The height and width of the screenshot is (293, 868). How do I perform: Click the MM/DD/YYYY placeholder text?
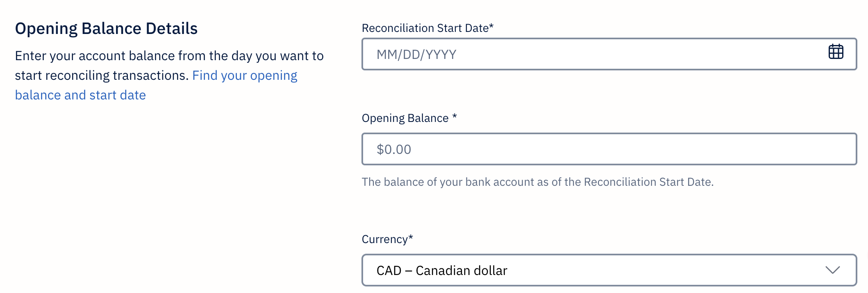point(416,54)
